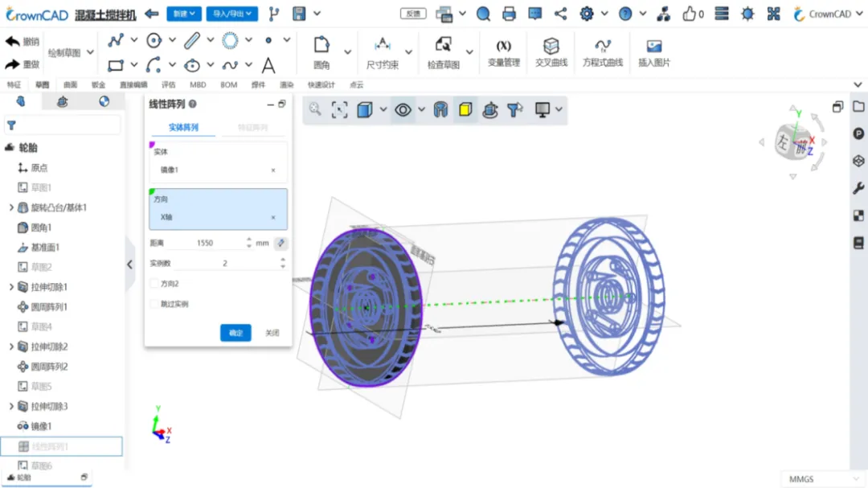Switch to the 曲面 ribbon tab
868x488 pixels.
coord(70,84)
